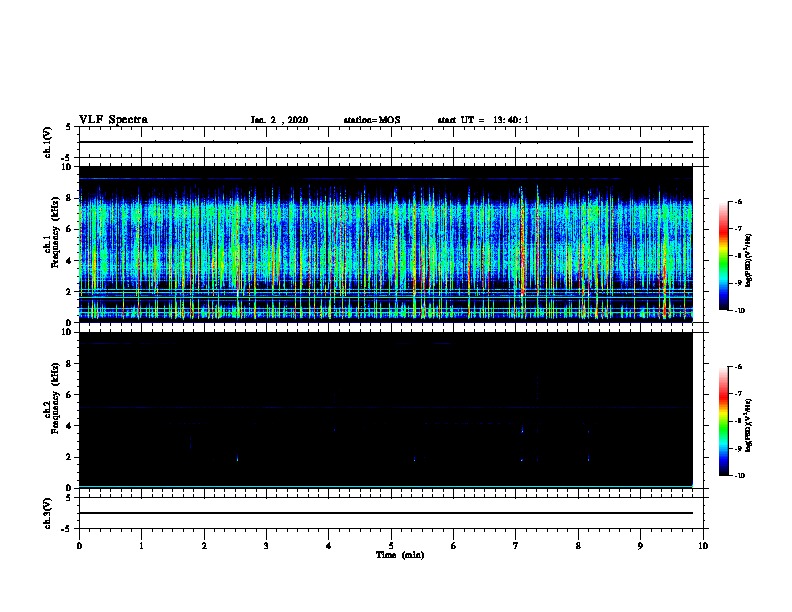Click the ch.1 spectrogram color scale bar
Viewport: 792px width, 612px height.
[x=723, y=256]
